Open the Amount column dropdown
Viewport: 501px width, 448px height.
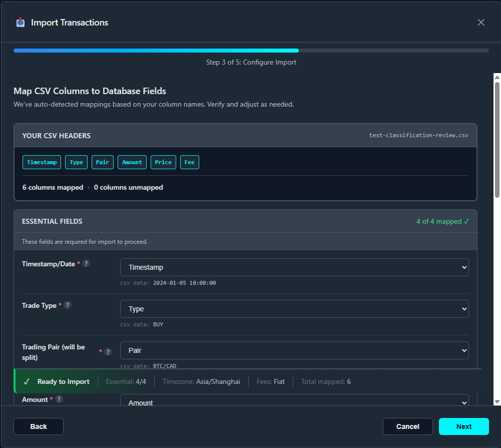(x=294, y=402)
